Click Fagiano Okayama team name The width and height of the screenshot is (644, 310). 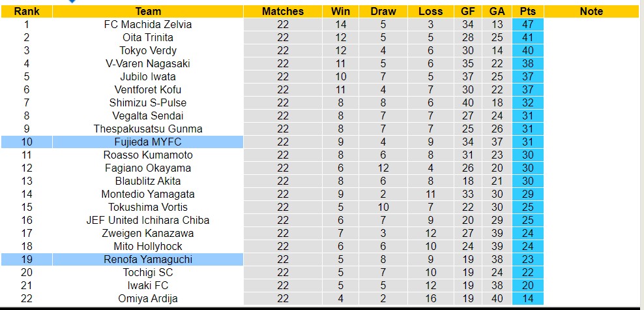148,168
